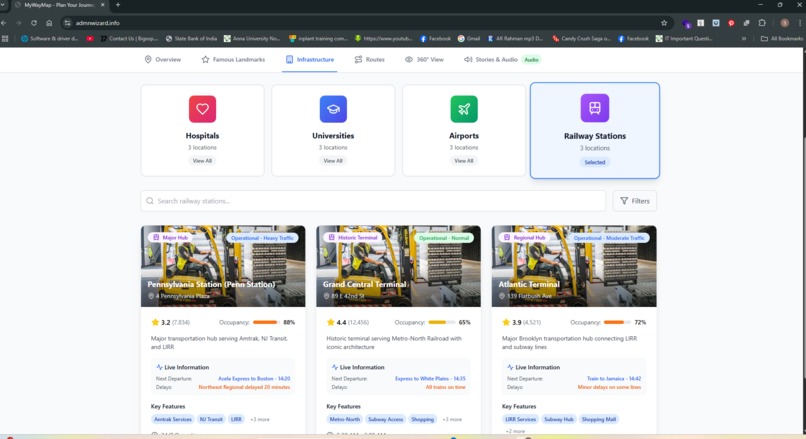
Task: Open the browser extensions puzzle icon
Action: 762,23
